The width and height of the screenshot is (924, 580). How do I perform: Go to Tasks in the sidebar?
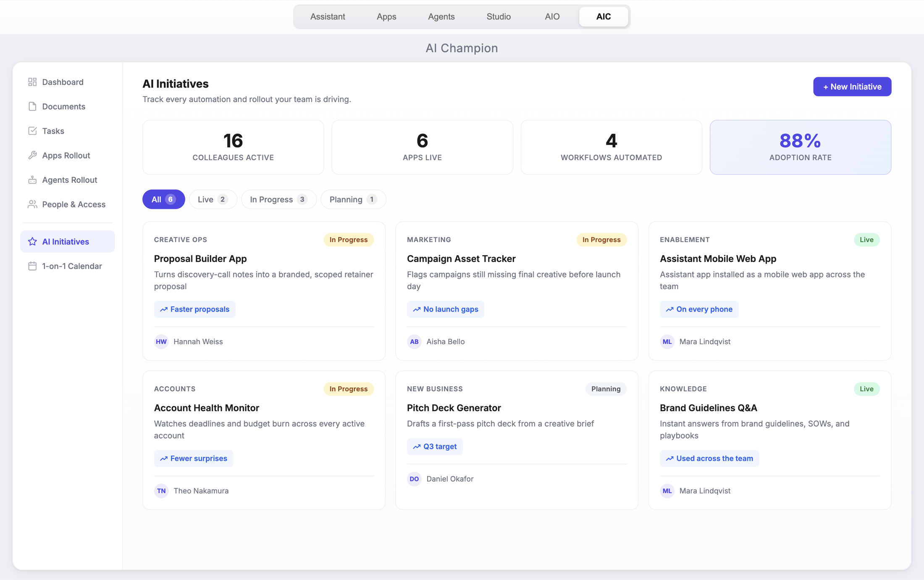67,131
